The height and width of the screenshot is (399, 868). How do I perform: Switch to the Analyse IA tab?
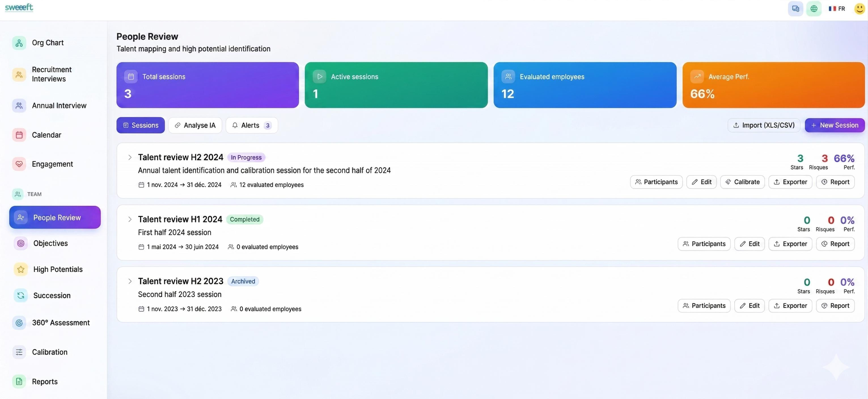click(195, 125)
